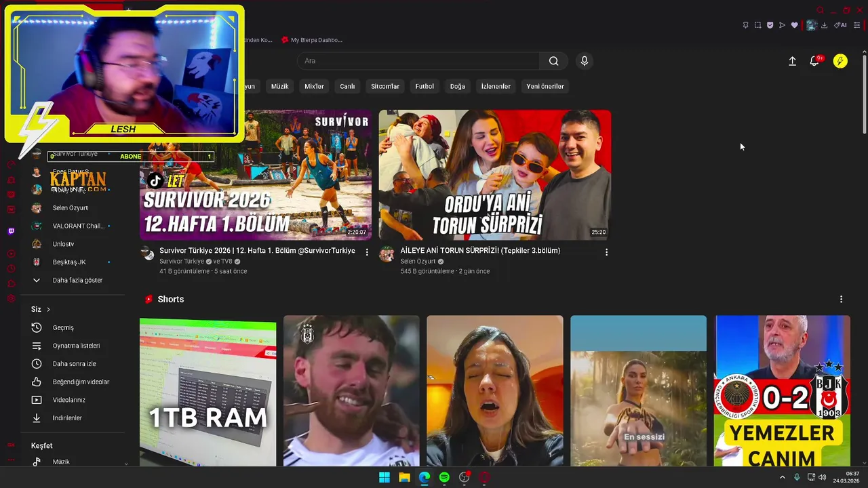The width and height of the screenshot is (868, 488).
Task: Open the Ordu'ya Ani Torun Sürprizi thumbnail
Action: 495,175
